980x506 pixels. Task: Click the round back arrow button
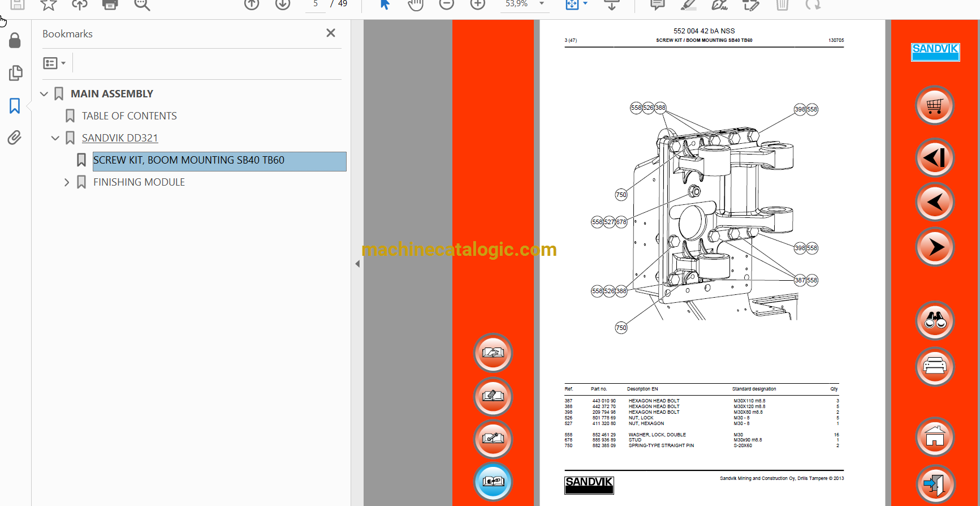coord(935,202)
